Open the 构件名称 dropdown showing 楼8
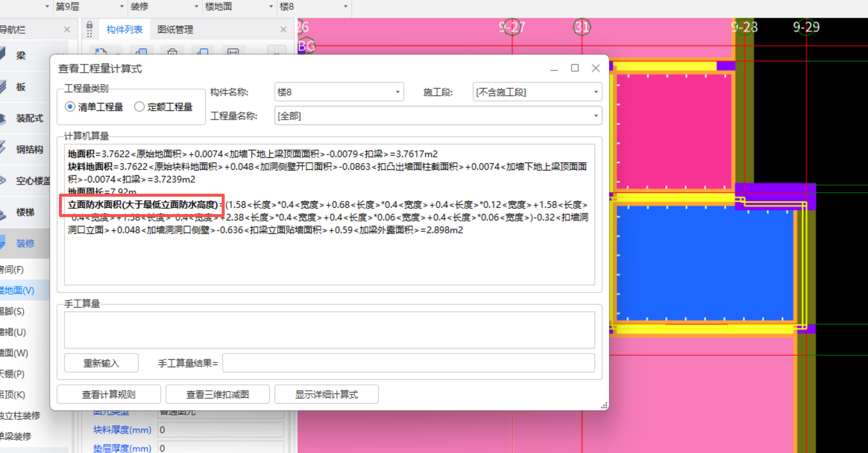The width and height of the screenshot is (868, 453). 339,92
